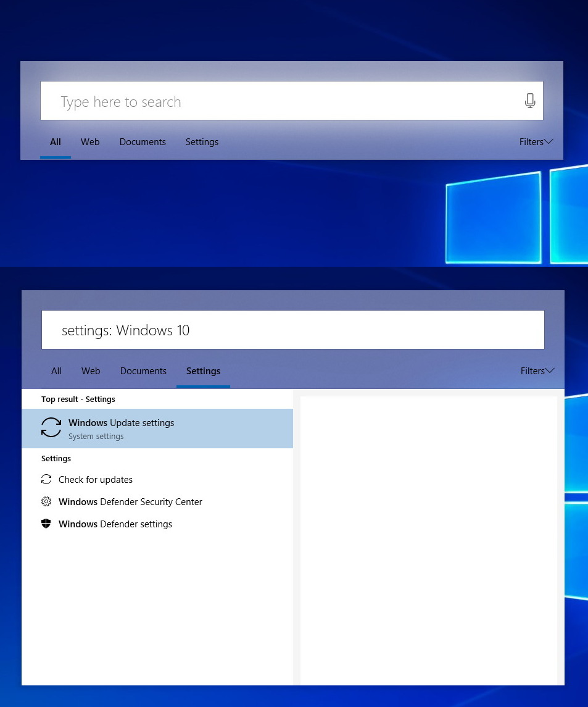Select the All tab in the top search panel
Viewport: 588px width, 707px height.
click(x=56, y=141)
